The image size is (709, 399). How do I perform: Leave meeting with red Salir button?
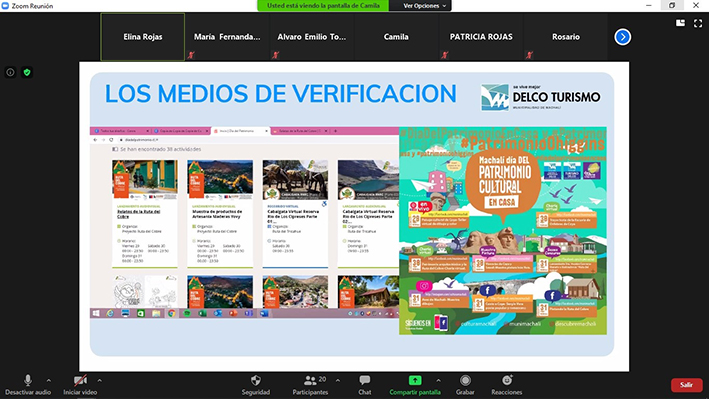click(x=686, y=385)
